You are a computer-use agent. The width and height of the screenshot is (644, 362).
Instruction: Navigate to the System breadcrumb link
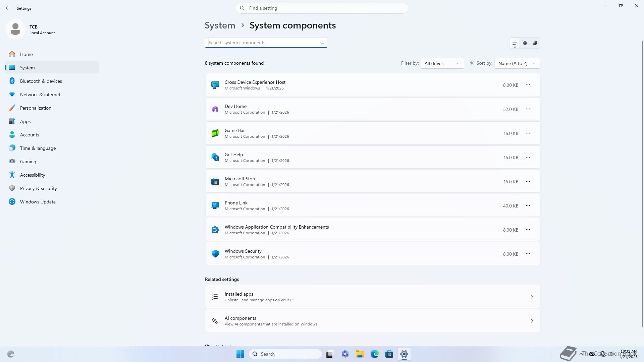click(x=220, y=25)
